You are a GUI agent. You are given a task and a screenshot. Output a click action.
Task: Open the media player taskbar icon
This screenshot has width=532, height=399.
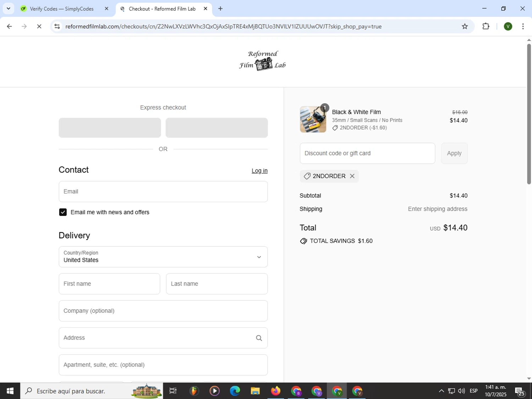215,391
